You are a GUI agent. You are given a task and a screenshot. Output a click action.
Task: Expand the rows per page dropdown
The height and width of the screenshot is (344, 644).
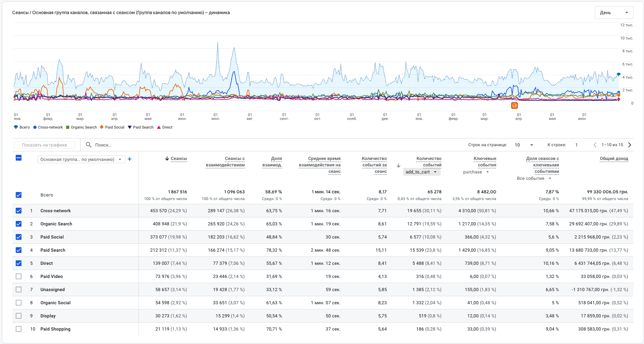pos(524,145)
